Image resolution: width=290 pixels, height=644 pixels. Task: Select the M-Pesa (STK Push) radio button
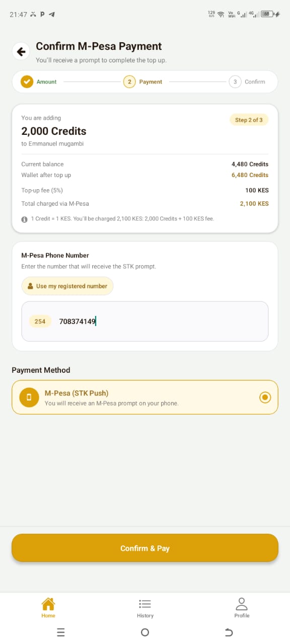tap(265, 397)
